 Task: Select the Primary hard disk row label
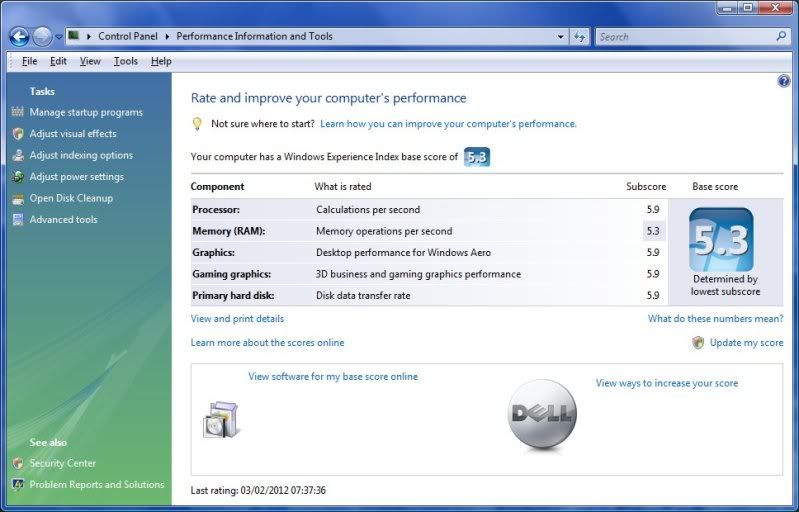point(233,295)
